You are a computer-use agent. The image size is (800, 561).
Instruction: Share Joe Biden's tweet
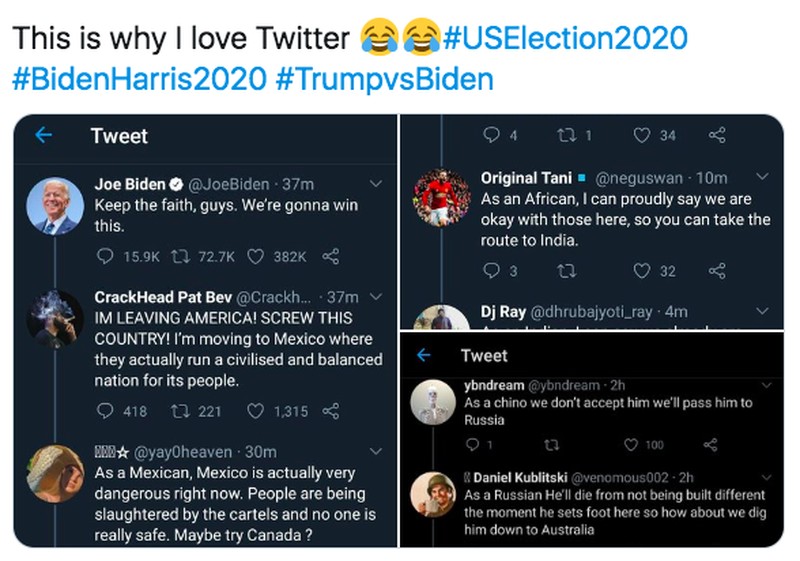[330, 256]
